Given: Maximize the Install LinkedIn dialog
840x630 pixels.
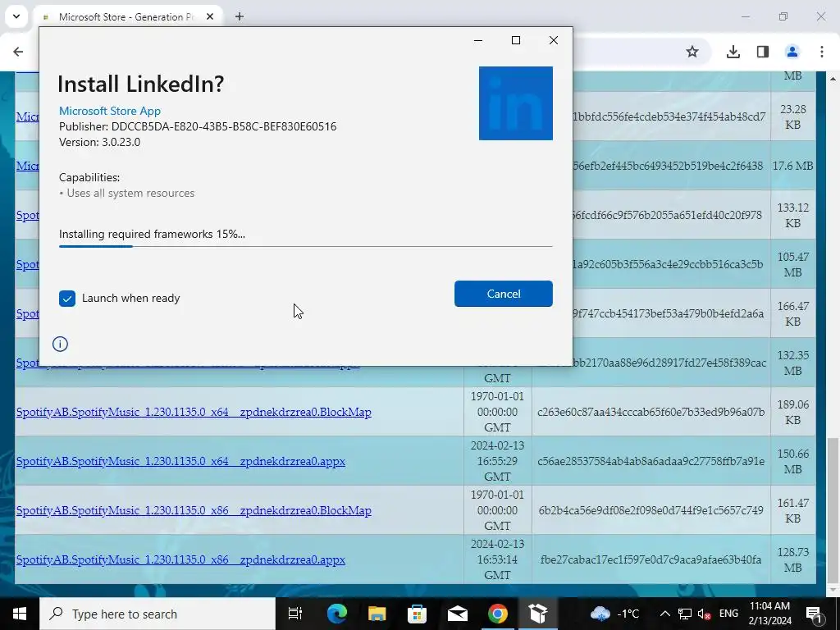Looking at the screenshot, I should pyautogui.click(x=516, y=40).
